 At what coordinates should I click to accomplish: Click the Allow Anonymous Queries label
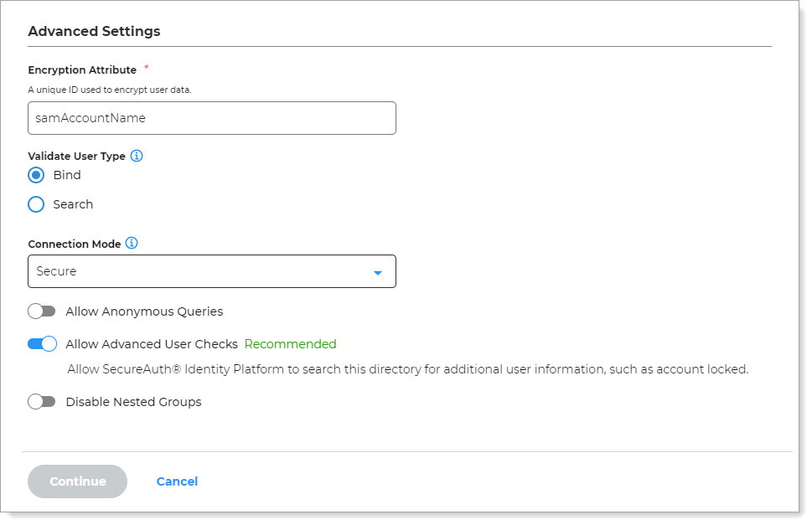(x=144, y=311)
